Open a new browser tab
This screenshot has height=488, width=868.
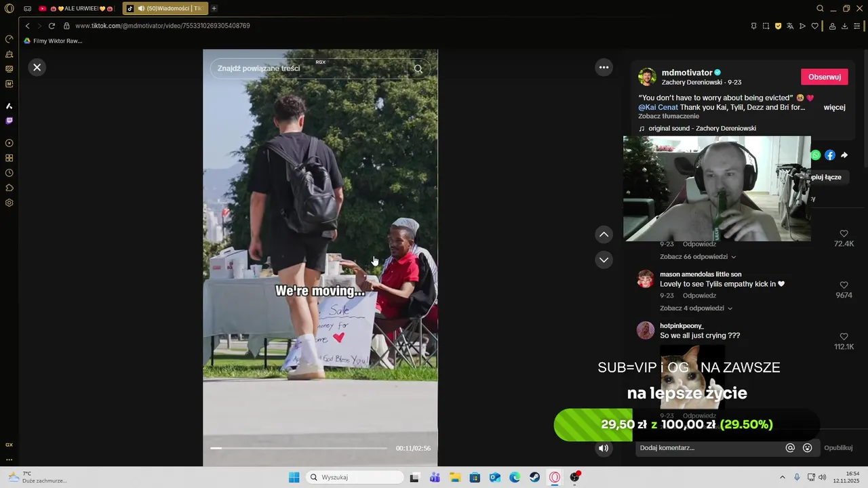(214, 8)
